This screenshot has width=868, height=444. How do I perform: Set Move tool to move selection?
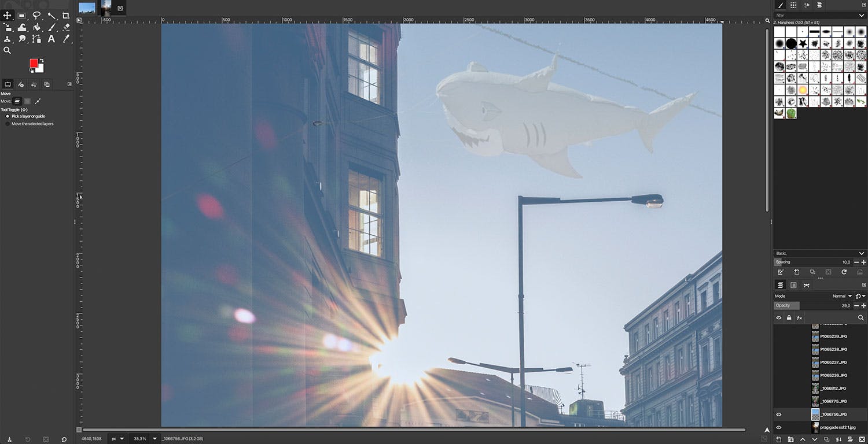27,101
